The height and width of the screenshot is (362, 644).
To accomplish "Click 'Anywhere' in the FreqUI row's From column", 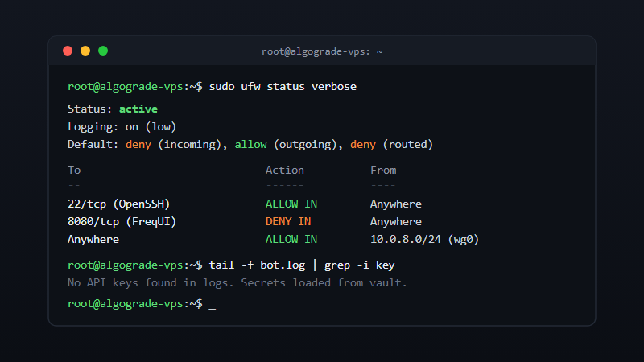I will (396, 222).
